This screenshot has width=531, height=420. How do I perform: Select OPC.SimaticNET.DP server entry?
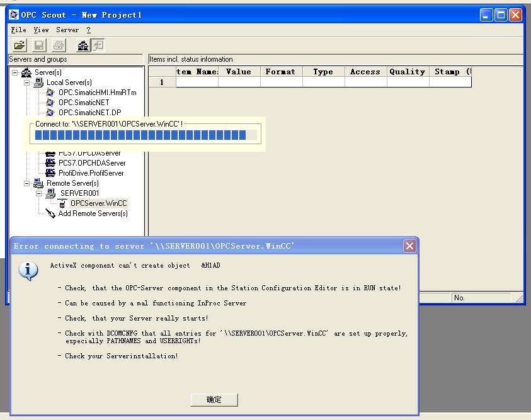click(89, 112)
